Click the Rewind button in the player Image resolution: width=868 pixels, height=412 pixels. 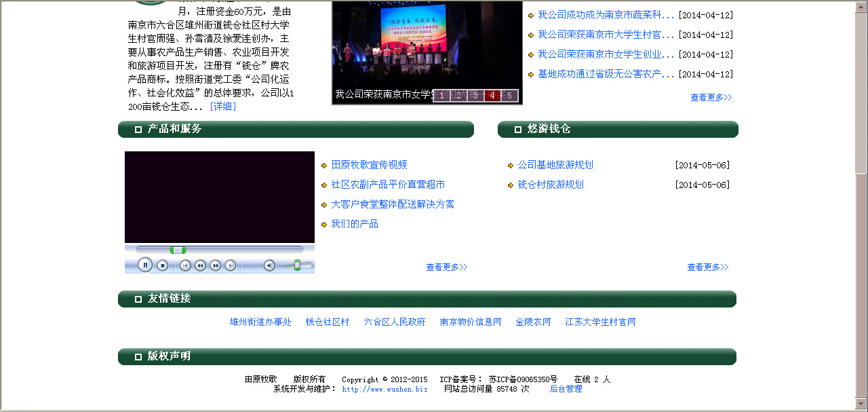pos(200,266)
